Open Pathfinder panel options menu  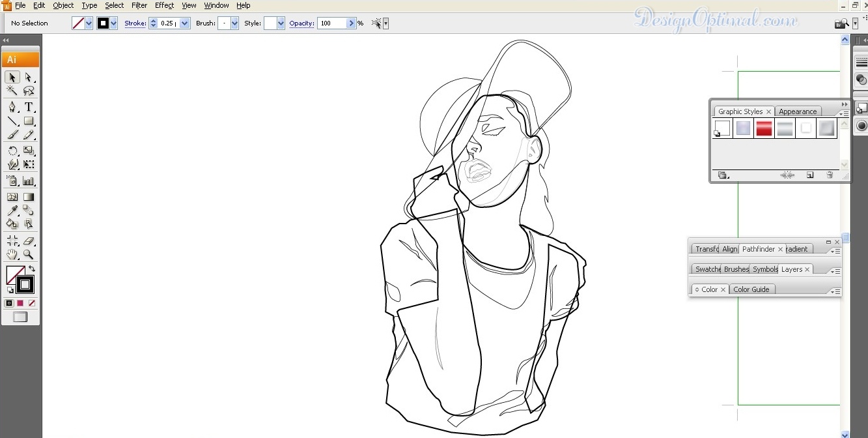pyautogui.click(x=835, y=250)
